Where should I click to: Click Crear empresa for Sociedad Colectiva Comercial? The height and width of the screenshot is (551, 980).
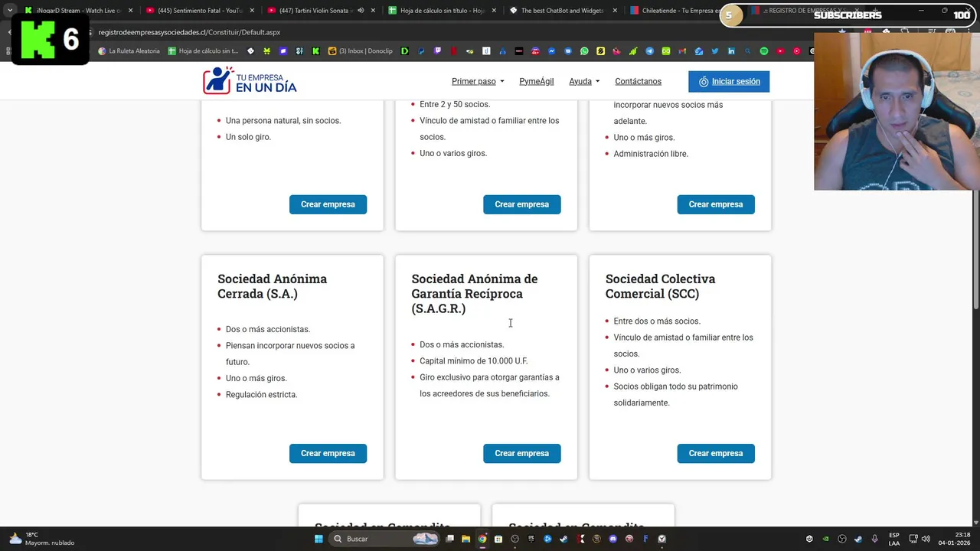coord(716,453)
